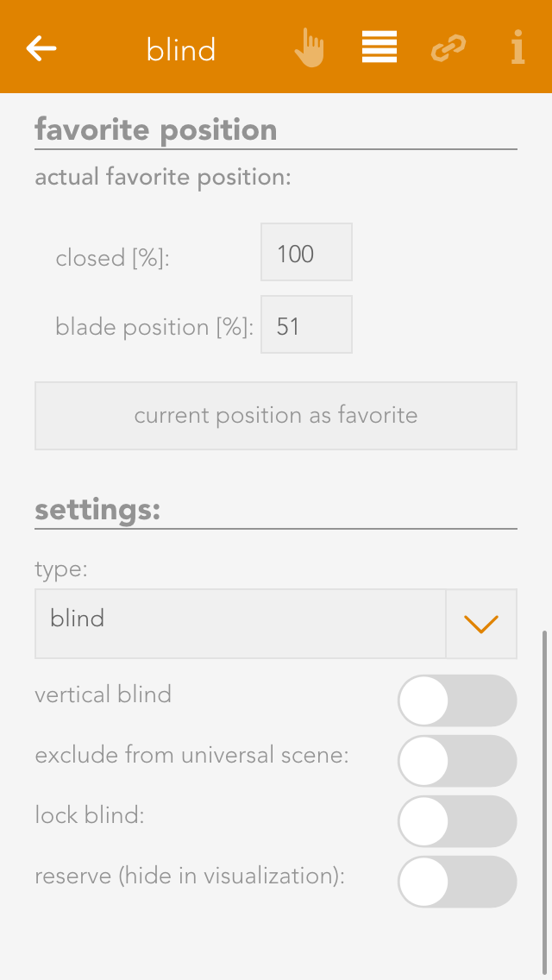This screenshot has width=552, height=980.
Task: Click the actual favorite position label
Action: point(163,178)
